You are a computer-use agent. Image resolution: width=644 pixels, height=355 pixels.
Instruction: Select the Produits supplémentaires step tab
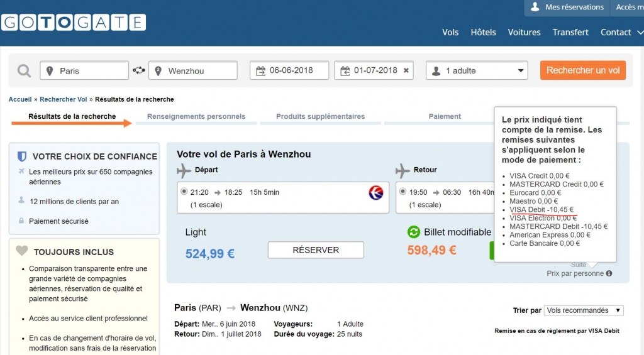pos(320,117)
